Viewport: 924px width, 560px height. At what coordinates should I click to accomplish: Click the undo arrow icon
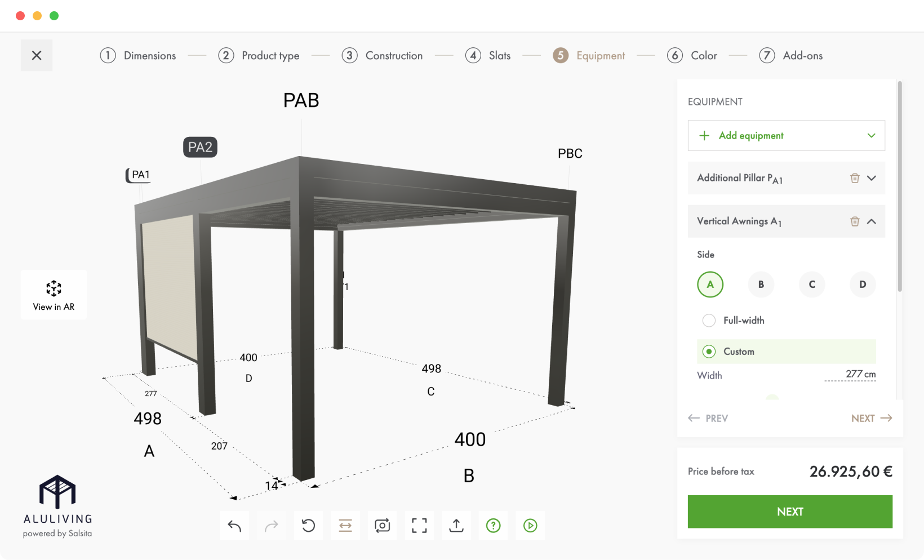(x=234, y=526)
